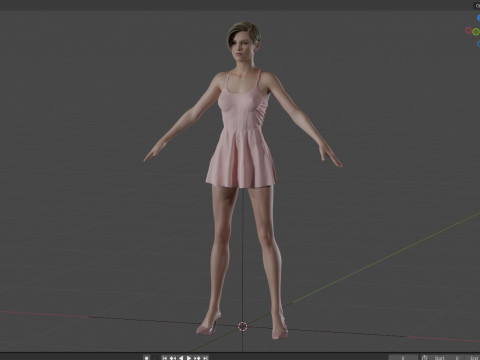The height and width of the screenshot is (360, 480).
Task: Select the female character model in viewport
Action: [243, 133]
